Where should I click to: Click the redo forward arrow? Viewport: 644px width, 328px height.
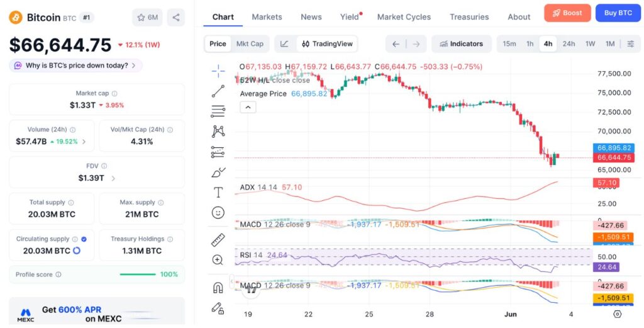[416, 44]
